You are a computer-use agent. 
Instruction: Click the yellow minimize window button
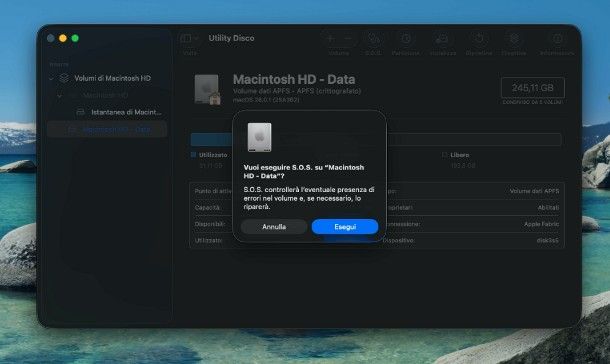[63, 38]
